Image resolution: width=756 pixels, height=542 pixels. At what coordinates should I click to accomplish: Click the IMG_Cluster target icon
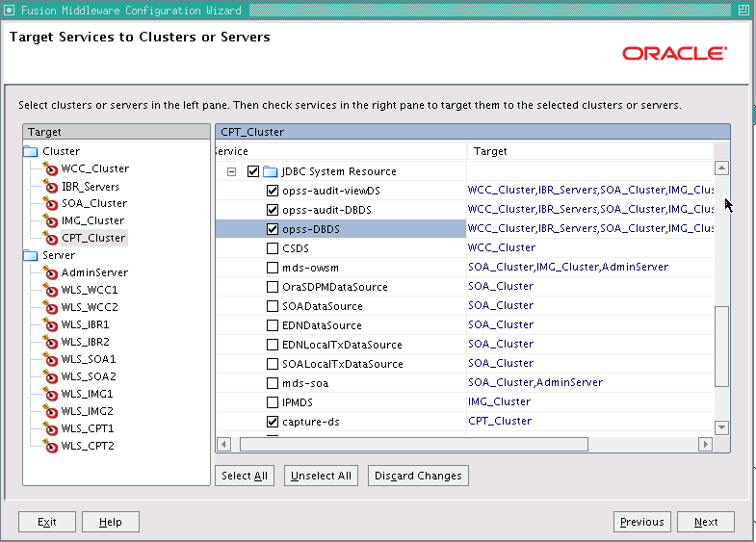click(50, 220)
